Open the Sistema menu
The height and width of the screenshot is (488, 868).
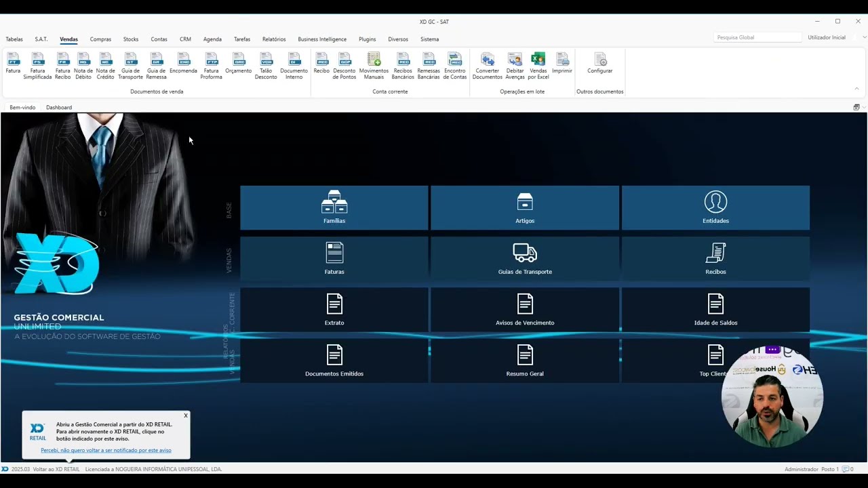coord(430,39)
